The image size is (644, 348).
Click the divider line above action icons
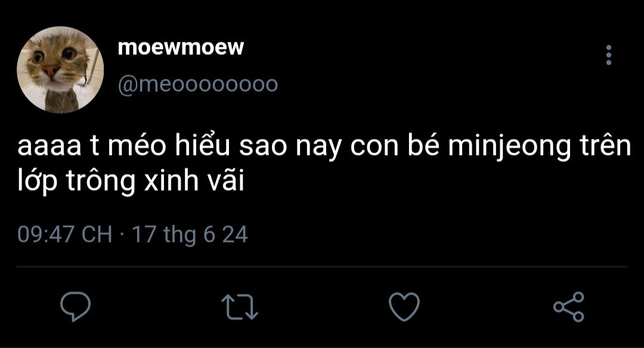322,267
